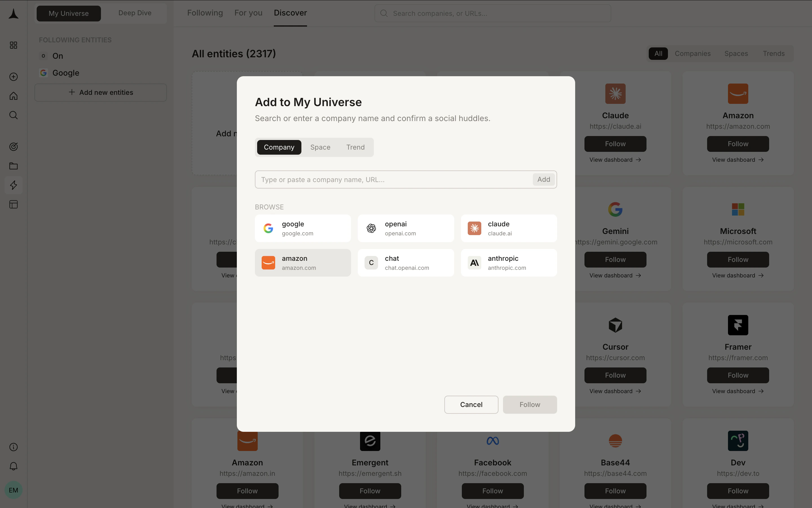Go to the home icon in sidebar
Image resolution: width=812 pixels, height=508 pixels.
pos(14,96)
